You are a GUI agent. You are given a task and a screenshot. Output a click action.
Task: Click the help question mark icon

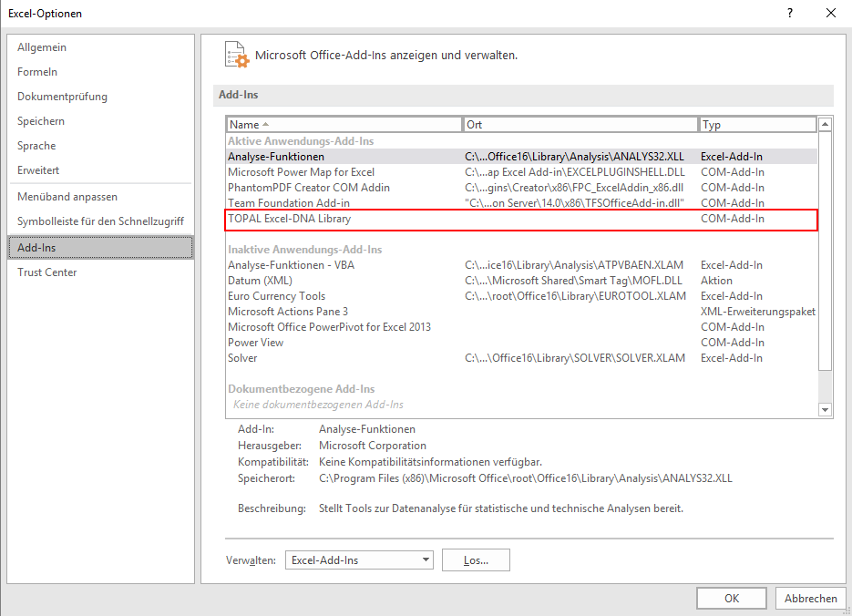click(x=789, y=13)
